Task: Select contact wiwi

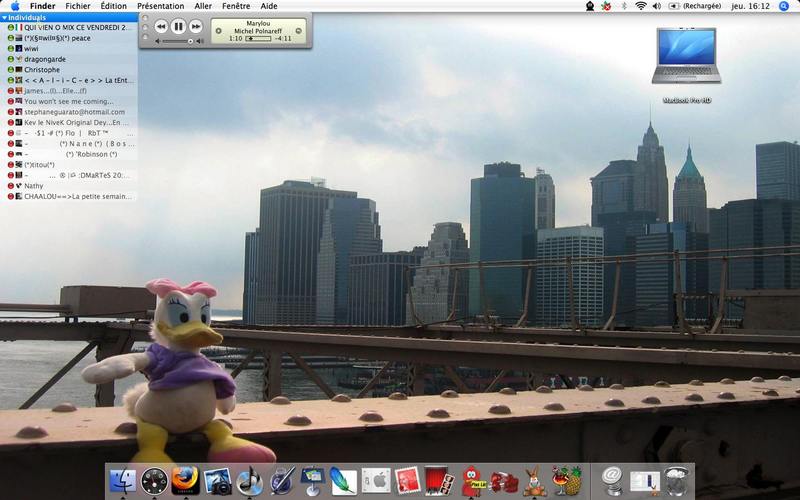Action: (69, 48)
